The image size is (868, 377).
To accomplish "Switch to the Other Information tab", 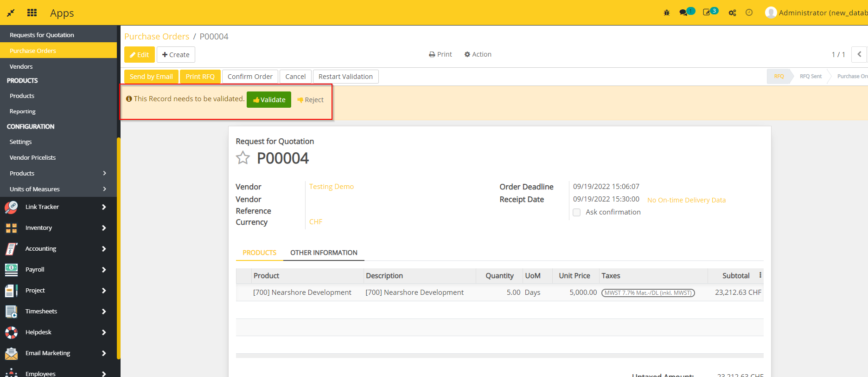I will pos(324,253).
